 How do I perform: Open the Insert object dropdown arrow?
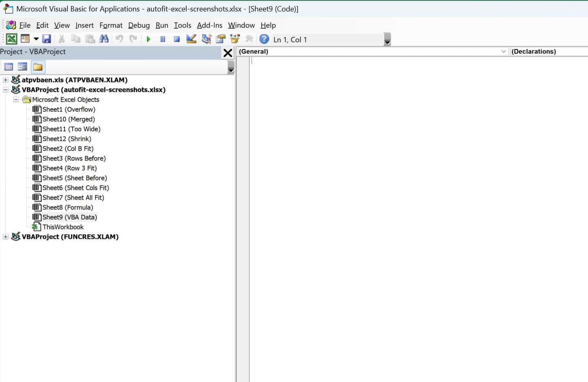[36, 39]
